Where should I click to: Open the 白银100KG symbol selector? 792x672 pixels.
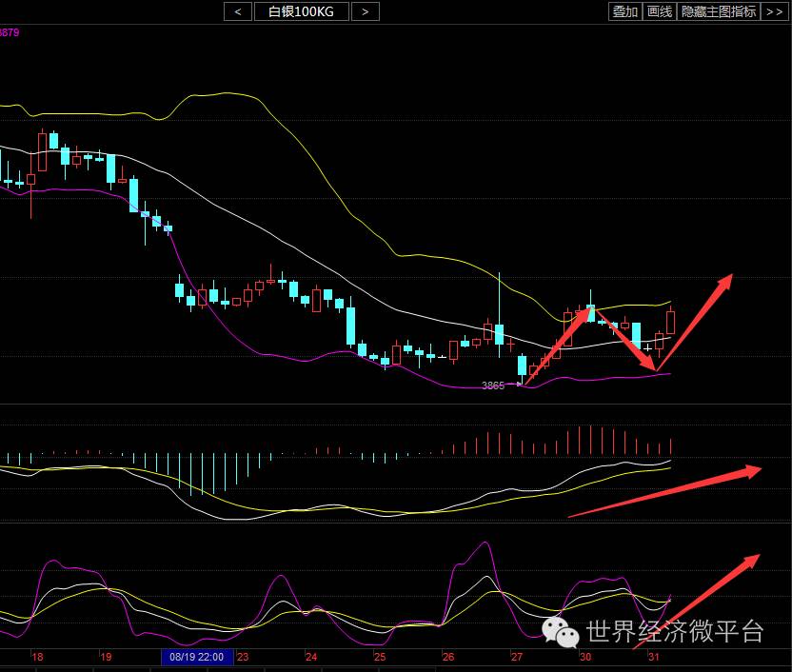(301, 11)
